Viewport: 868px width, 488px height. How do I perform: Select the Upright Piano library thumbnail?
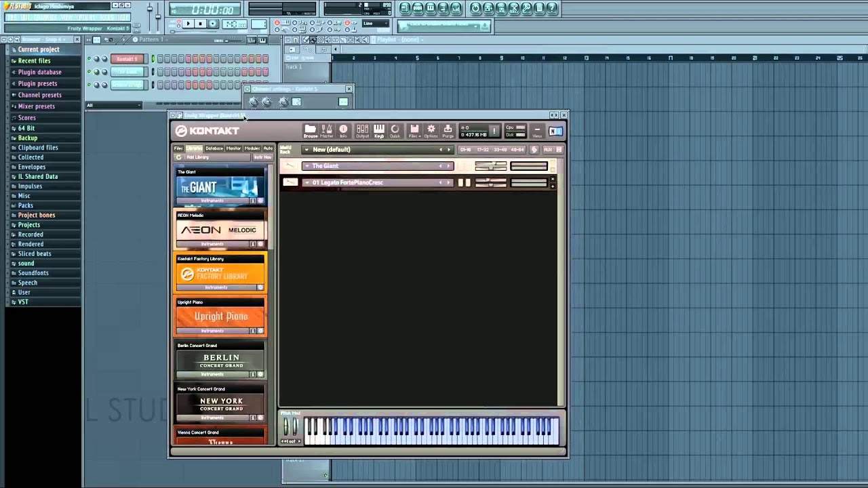[x=220, y=317]
